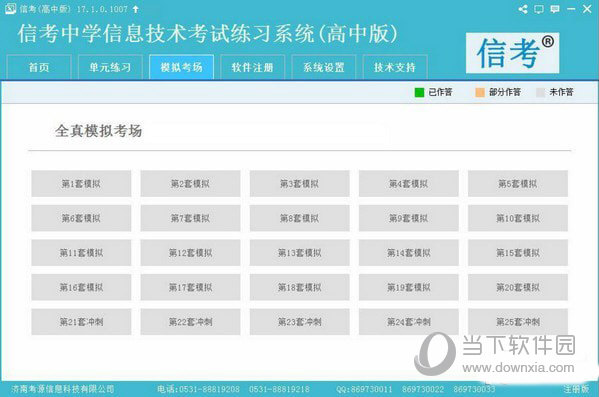Click the screen display icon in title bar
This screenshot has height=397, width=599.
click(539, 9)
